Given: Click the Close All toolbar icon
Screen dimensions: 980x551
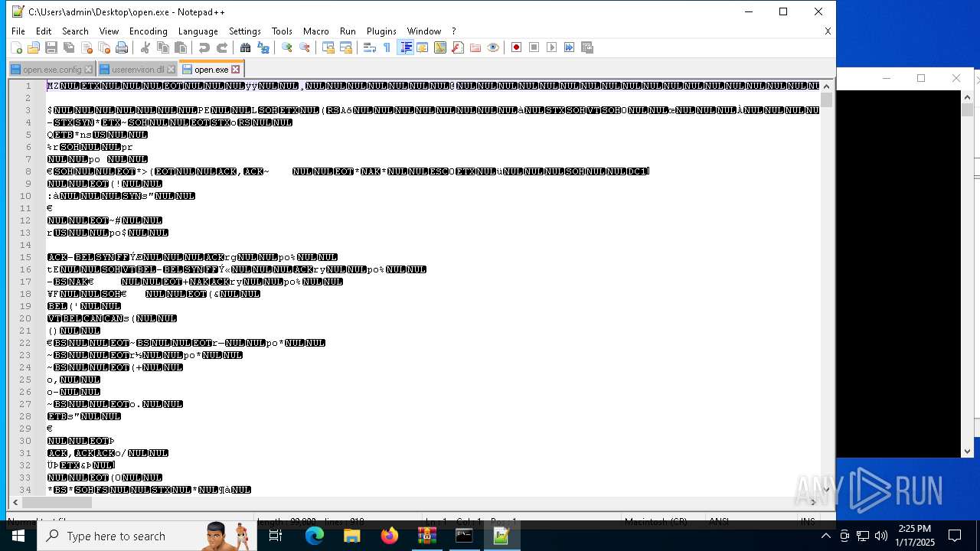Looking at the screenshot, I should tap(104, 47).
